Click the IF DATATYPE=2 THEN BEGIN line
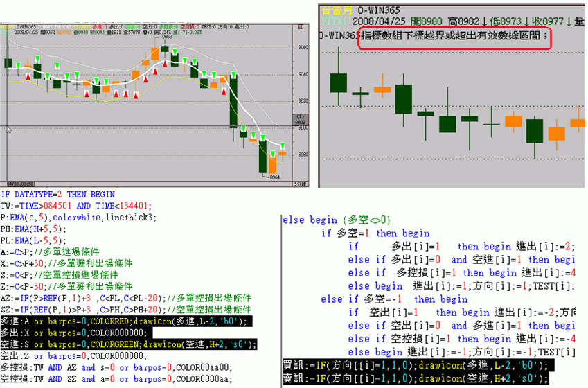Viewport: 588px width, 388px height. (x=57, y=195)
